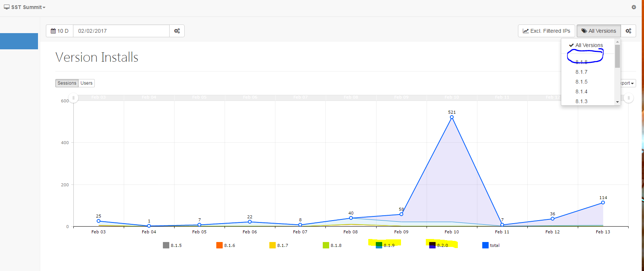Open the SST Summit application dropdown
The height and width of the screenshot is (271, 644).
[x=25, y=7]
